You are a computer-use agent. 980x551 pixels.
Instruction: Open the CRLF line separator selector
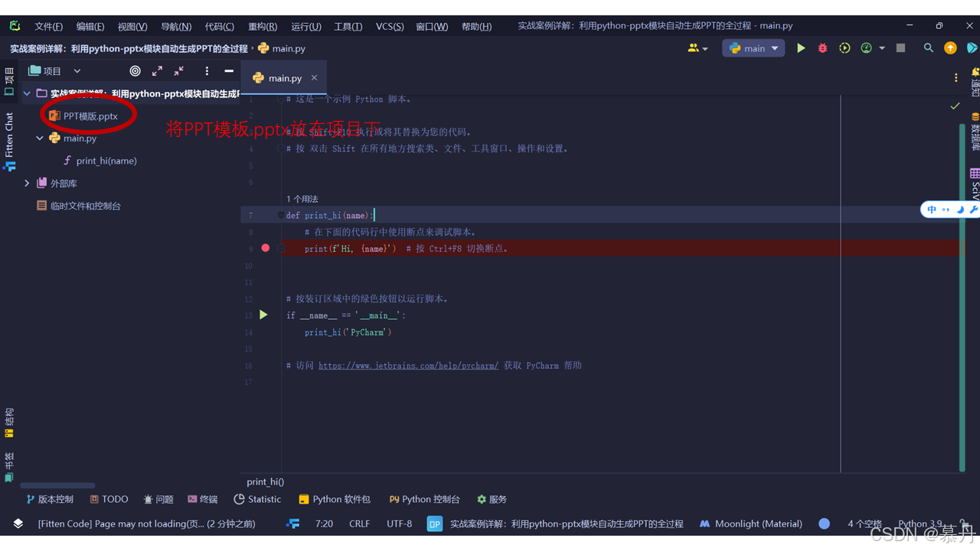pyautogui.click(x=359, y=523)
